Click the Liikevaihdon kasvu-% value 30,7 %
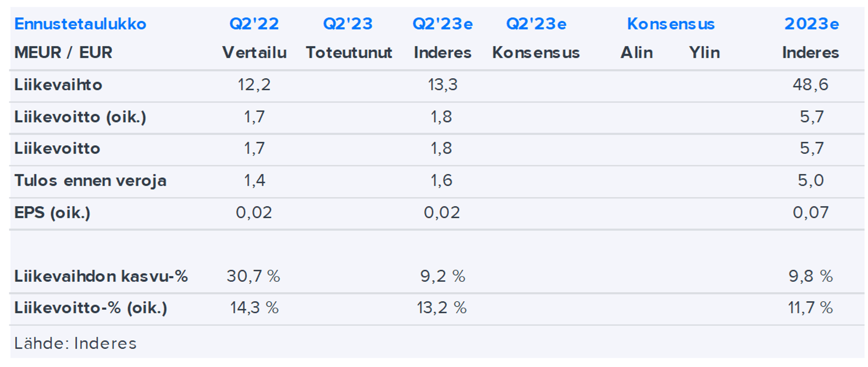 pyautogui.click(x=253, y=276)
